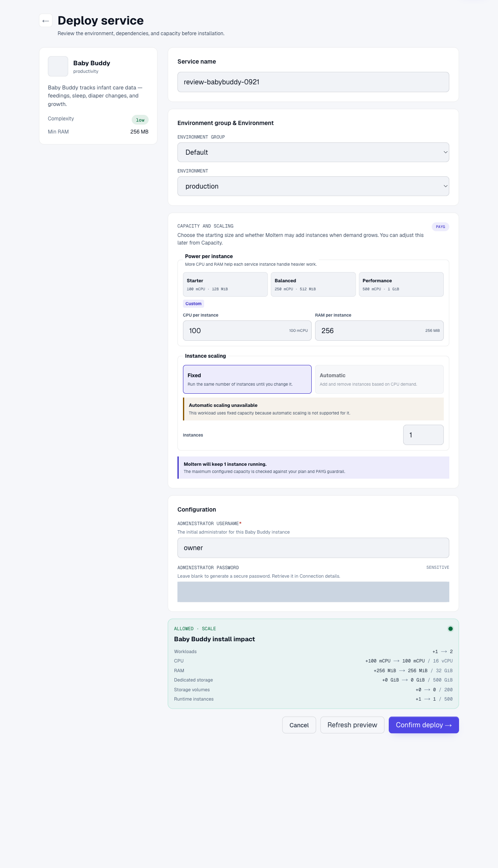Click the SENSITIVE label
Image resolution: width=498 pixels, height=868 pixels.
438,568
